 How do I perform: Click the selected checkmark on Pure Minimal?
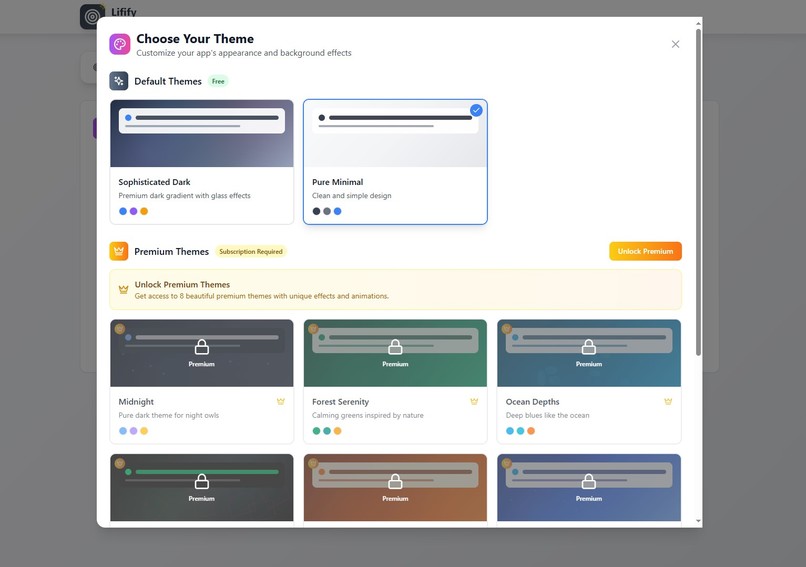[477, 110]
